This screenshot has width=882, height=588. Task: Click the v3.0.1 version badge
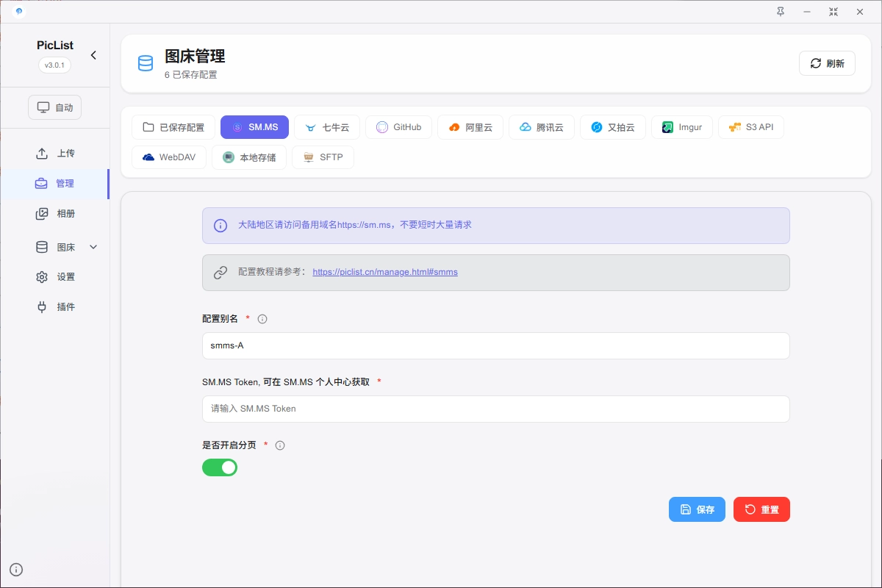click(x=54, y=65)
